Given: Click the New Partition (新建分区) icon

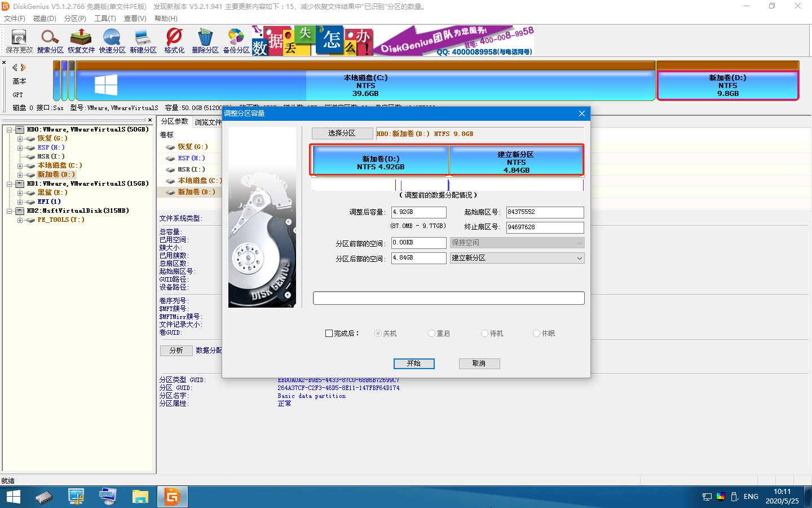Looking at the screenshot, I should [x=143, y=41].
